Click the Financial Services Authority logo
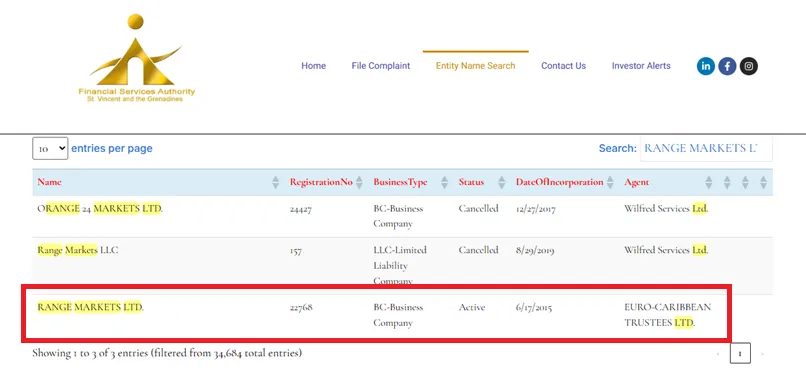The width and height of the screenshot is (806, 392). (137, 58)
